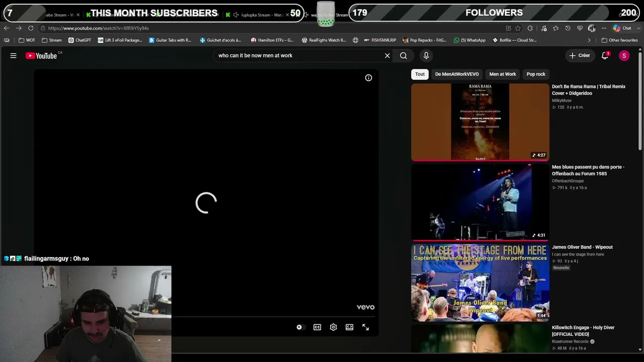Open the Don't Be Rama Rama thumbnail
Screen dimensions: 644x362
coord(480,122)
